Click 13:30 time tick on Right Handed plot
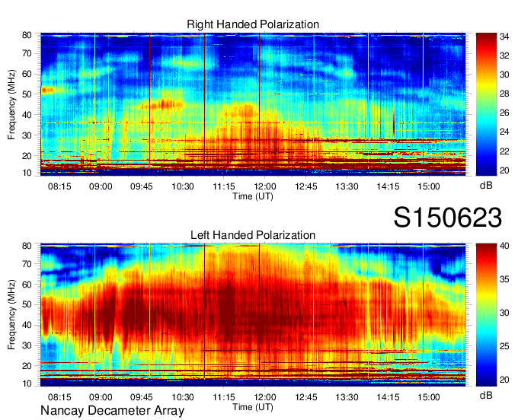The image size is (518, 420). pos(347,186)
